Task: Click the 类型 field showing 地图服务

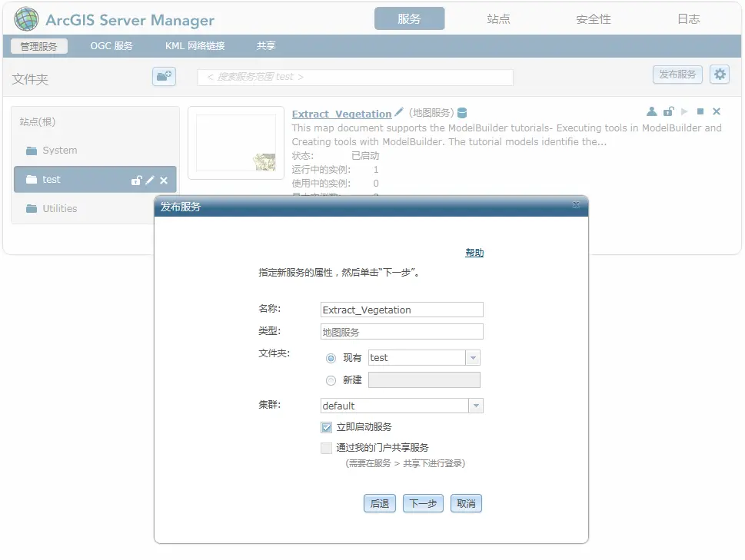Action: pyautogui.click(x=402, y=332)
